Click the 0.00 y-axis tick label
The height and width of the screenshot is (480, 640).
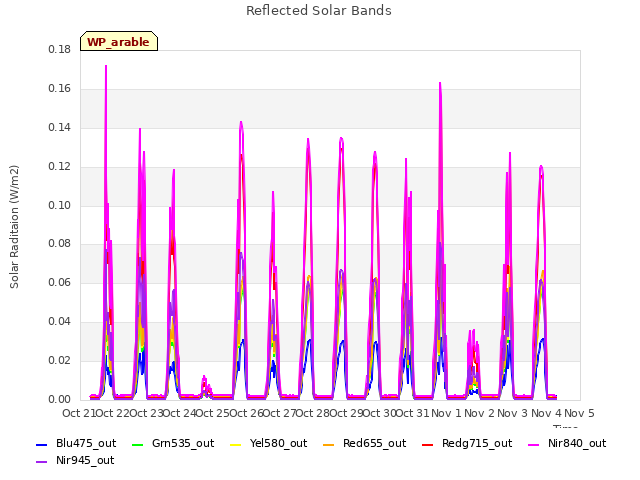(x=59, y=399)
